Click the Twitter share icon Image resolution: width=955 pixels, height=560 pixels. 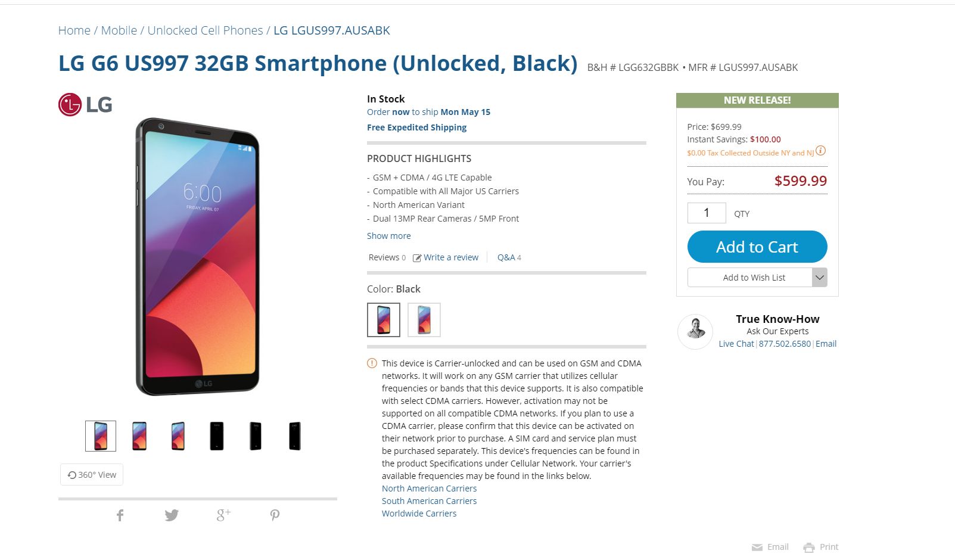(x=172, y=515)
